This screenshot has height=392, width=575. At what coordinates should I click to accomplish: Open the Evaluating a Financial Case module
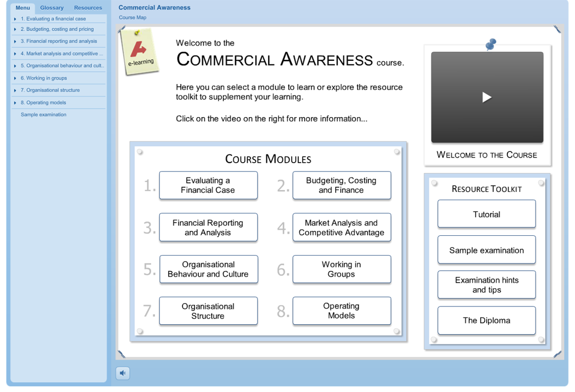[x=208, y=185]
